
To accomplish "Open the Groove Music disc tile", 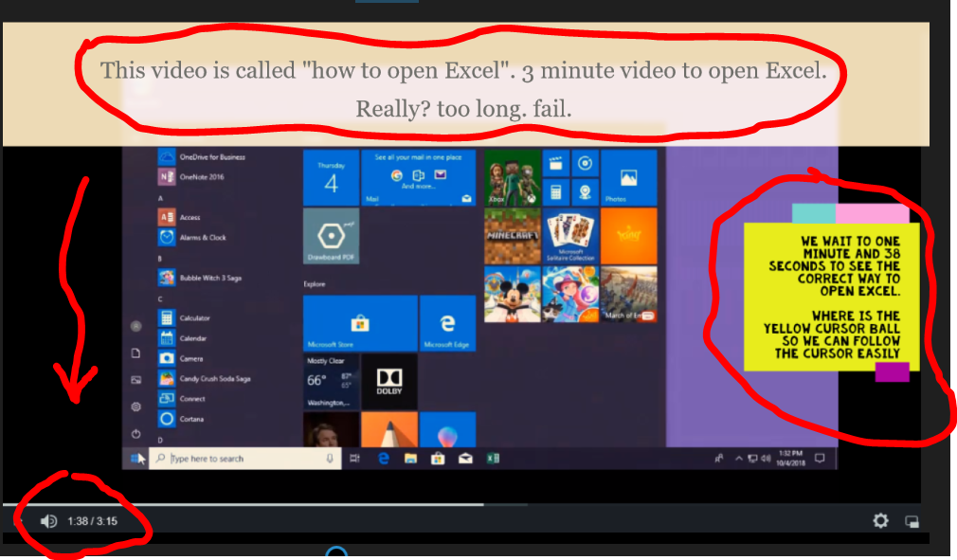I will coord(585,163).
